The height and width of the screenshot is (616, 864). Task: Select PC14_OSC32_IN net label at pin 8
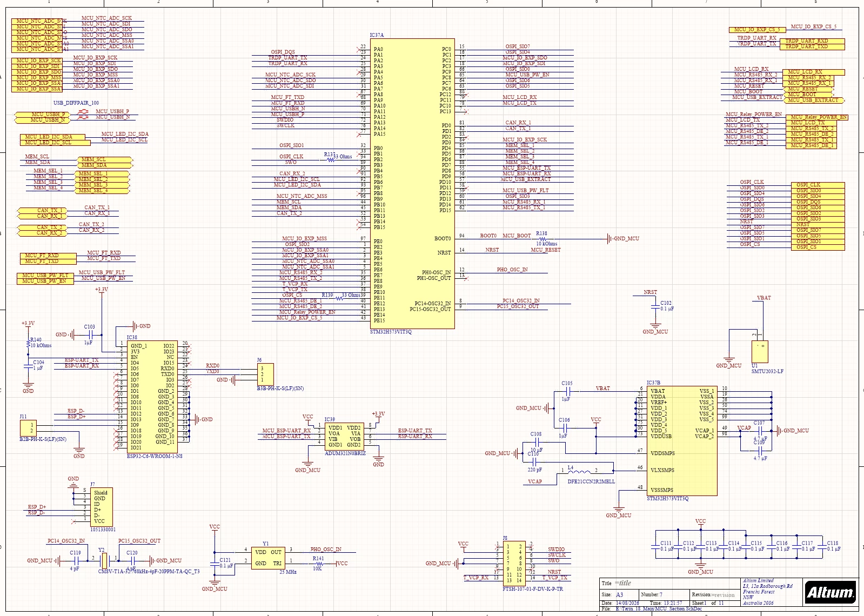(x=521, y=300)
